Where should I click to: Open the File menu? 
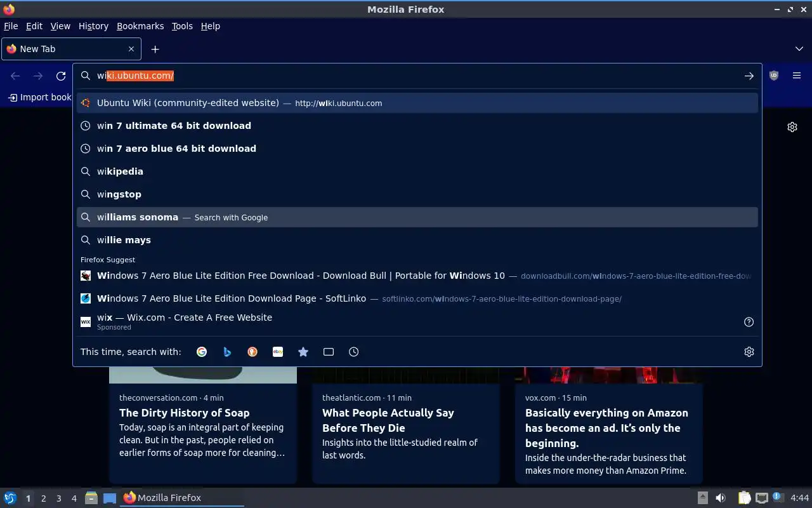point(11,26)
